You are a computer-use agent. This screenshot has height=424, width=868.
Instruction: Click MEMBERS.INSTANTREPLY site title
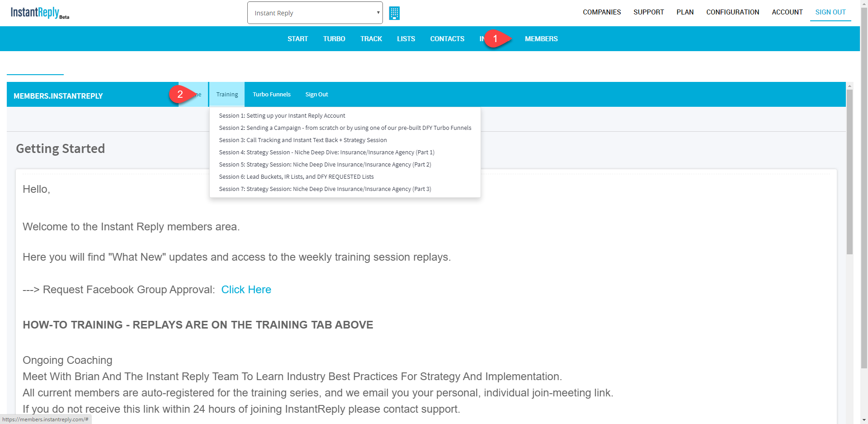[58, 96]
